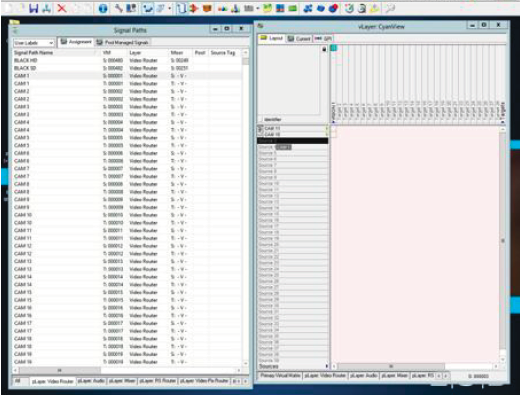Click the blue floppy-disk Save icon
Screen dimensions: 520x395
click(x=33, y=8)
